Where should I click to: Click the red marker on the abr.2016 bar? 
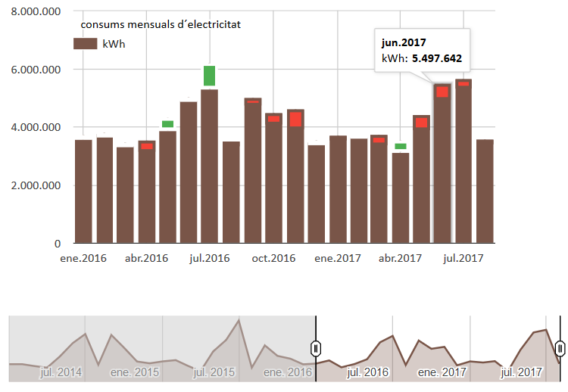pyautogui.click(x=147, y=146)
